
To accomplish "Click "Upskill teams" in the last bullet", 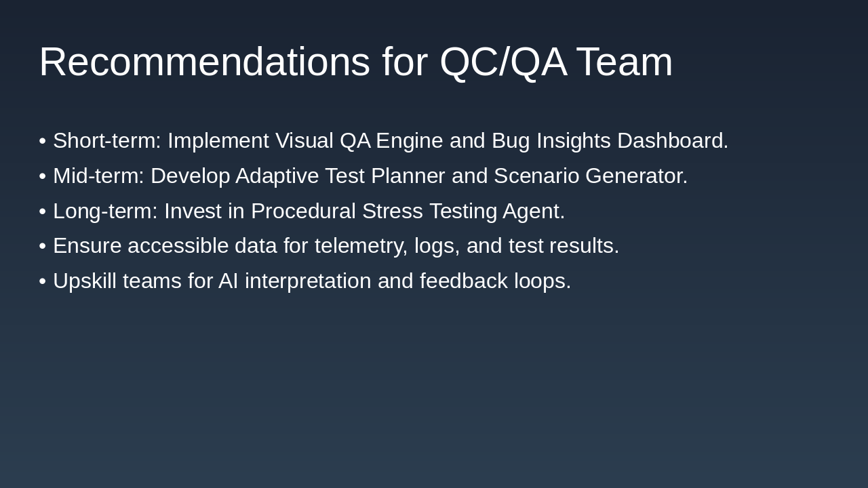I will pyautogui.click(x=117, y=281).
